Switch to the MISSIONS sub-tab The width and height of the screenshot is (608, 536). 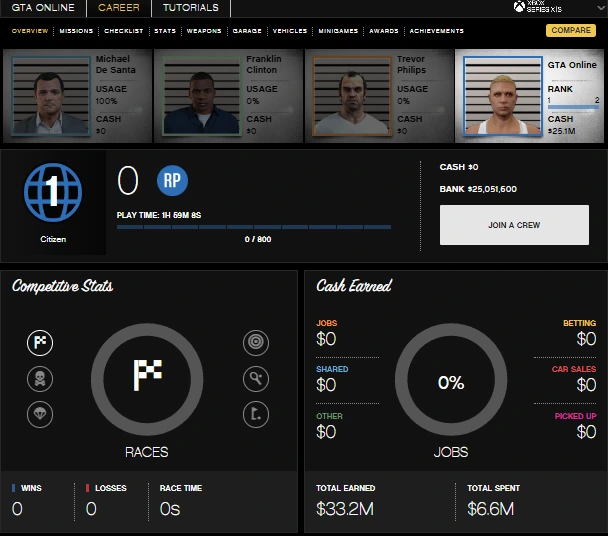point(76,31)
